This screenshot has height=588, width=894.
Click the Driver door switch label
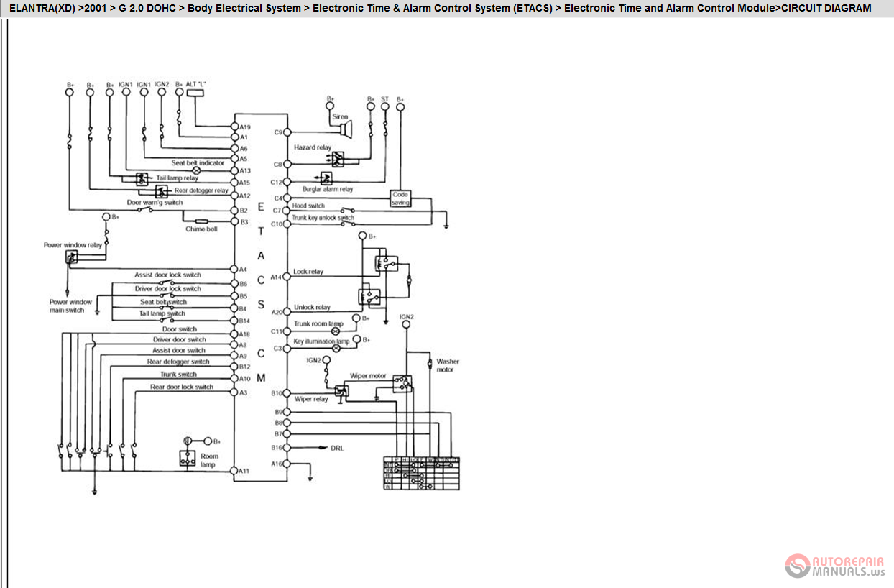pos(179,339)
